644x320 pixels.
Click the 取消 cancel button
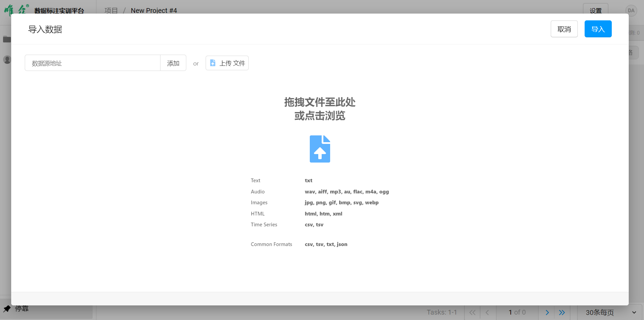click(564, 29)
